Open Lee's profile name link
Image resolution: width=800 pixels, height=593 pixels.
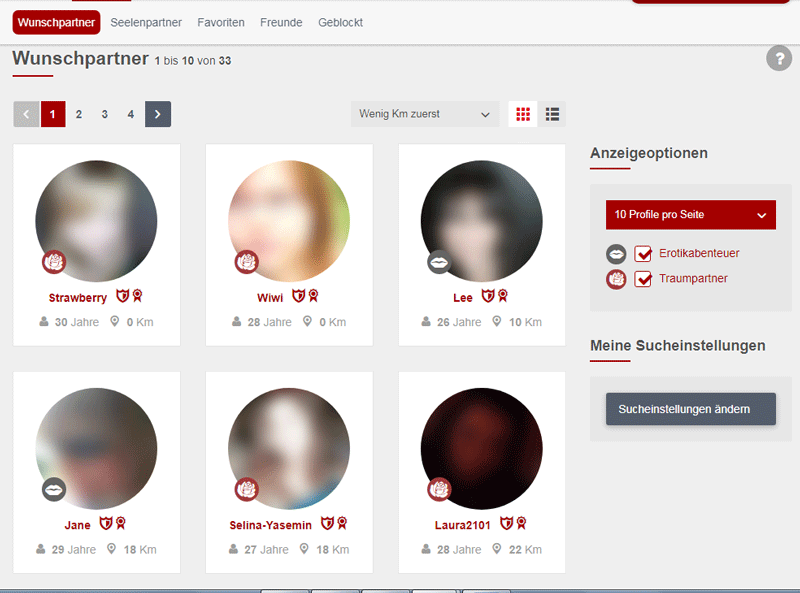coord(463,298)
